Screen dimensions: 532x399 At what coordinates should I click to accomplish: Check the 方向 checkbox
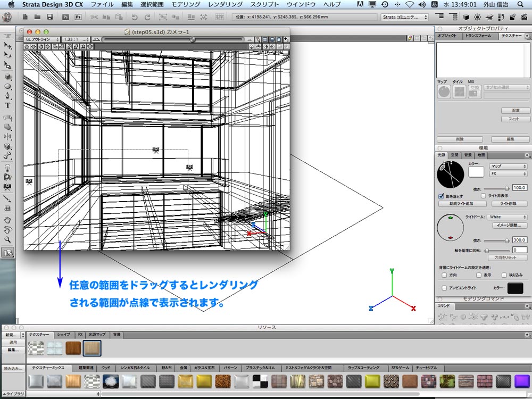tap(444, 275)
